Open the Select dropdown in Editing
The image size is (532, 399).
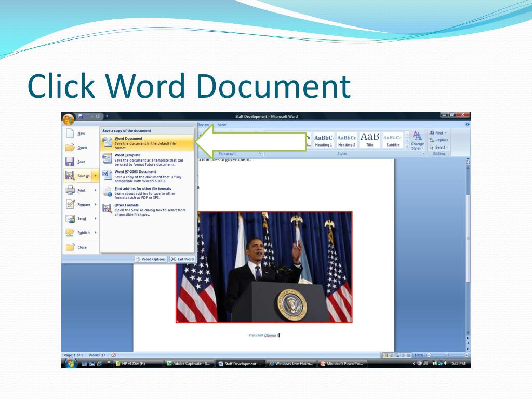(x=439, y=147)
